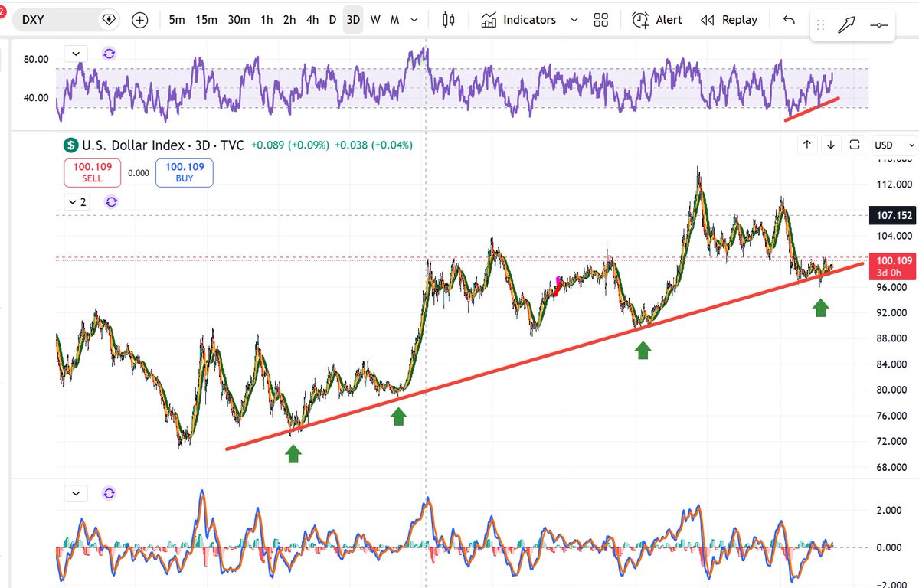The height and width of the screenshot is (588, 919).
Task: Start bar Replay mode
Action: coord(729,20)
